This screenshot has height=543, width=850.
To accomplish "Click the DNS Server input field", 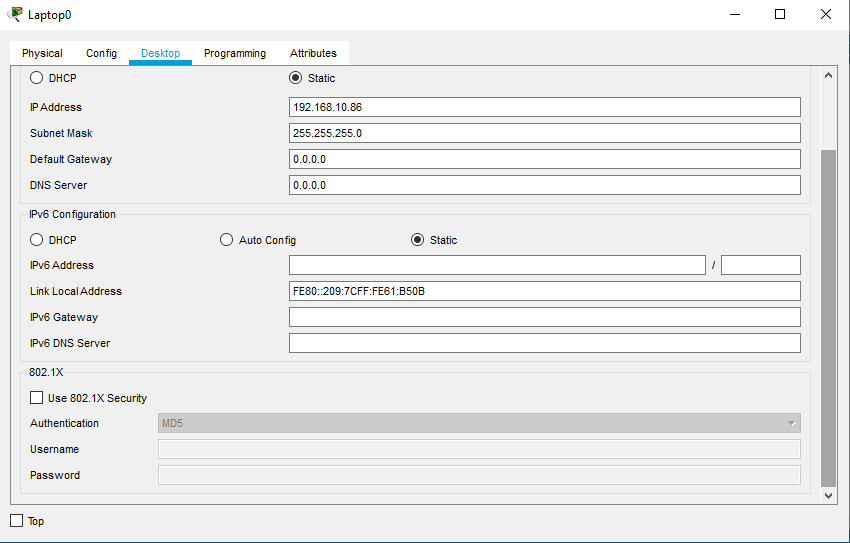I will point(544,185).
